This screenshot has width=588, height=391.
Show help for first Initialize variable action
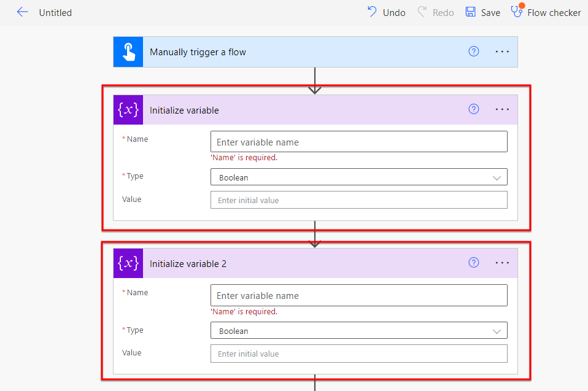473,109
